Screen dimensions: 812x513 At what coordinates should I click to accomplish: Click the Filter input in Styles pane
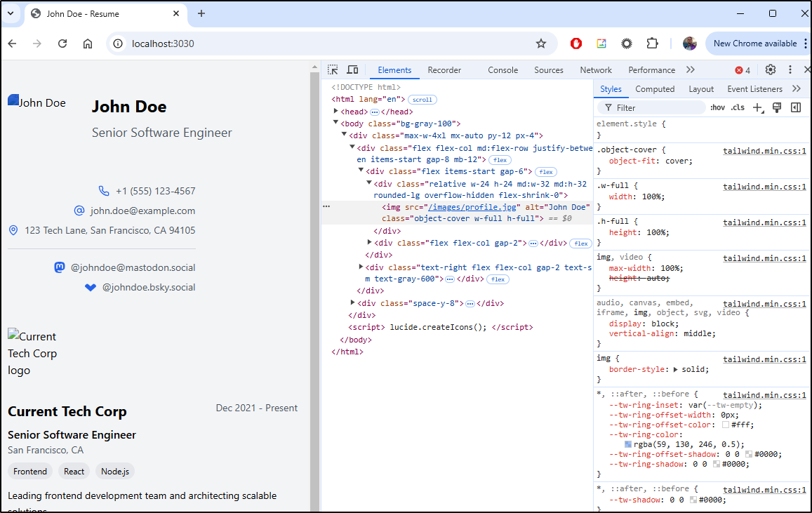[x=653, y=107]
